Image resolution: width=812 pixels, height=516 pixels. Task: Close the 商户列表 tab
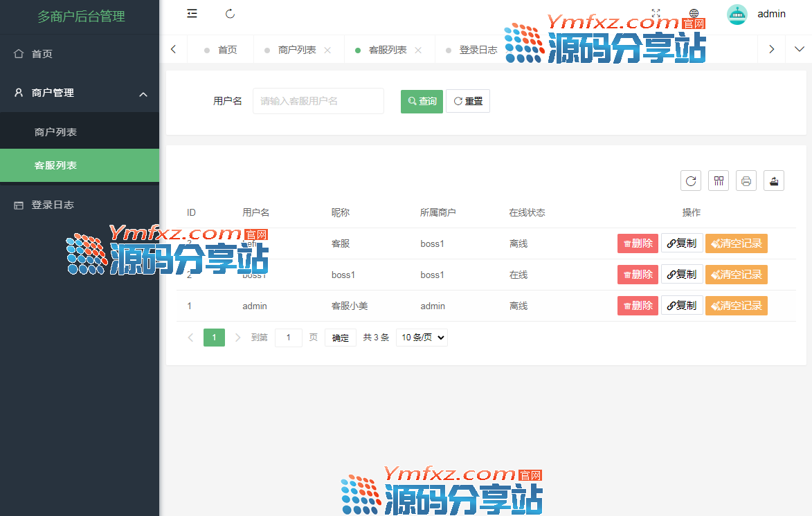[327, 50]
